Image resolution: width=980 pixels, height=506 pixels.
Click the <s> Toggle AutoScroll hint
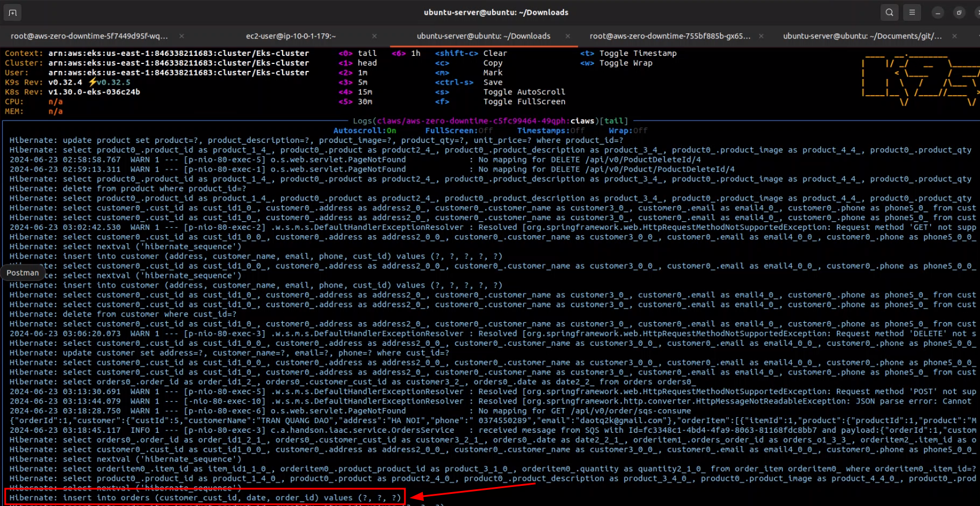click(x=500, y=92)
